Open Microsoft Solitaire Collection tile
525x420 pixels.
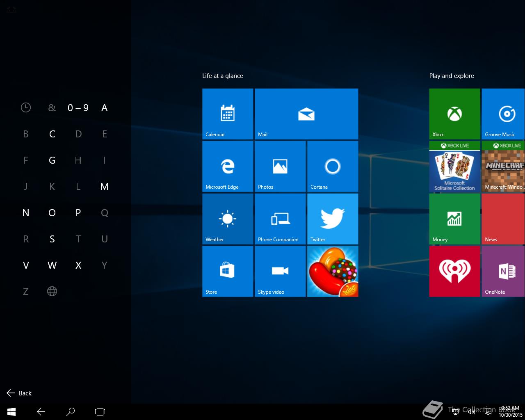pos(454,167)
